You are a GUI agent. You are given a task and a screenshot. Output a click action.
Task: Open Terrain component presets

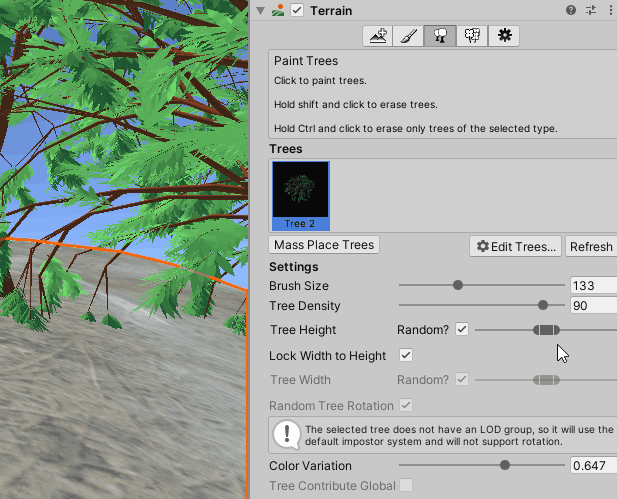pyautogui.click(x=591, y=10)
